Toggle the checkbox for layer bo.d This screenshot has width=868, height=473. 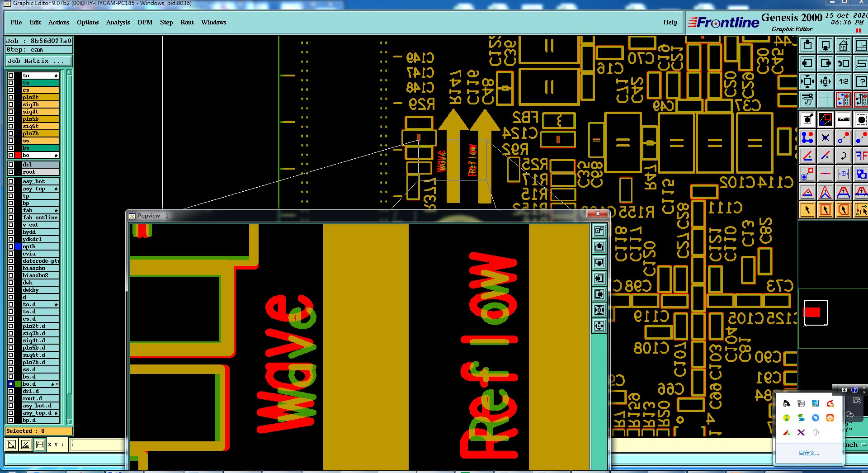click(11, 384)
